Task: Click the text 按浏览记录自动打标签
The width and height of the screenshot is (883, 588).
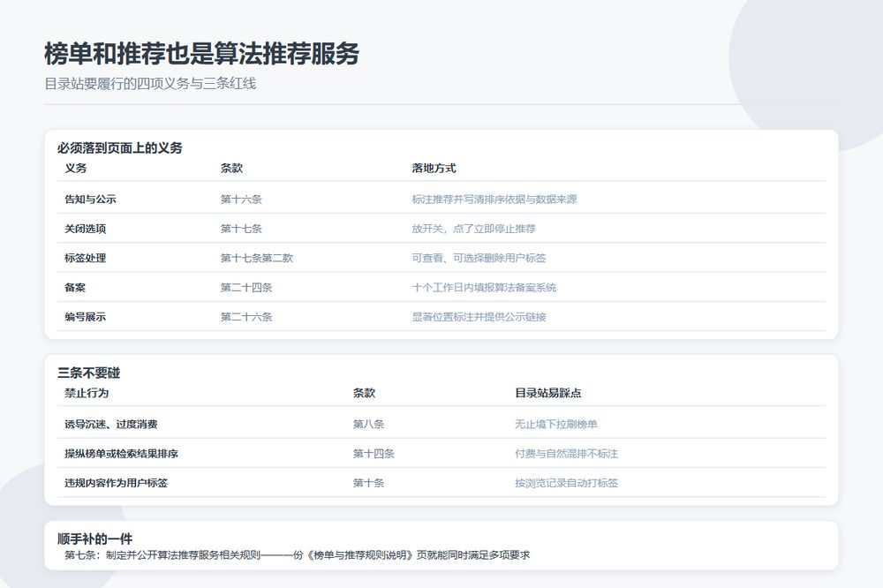Action: coord(566,483)
